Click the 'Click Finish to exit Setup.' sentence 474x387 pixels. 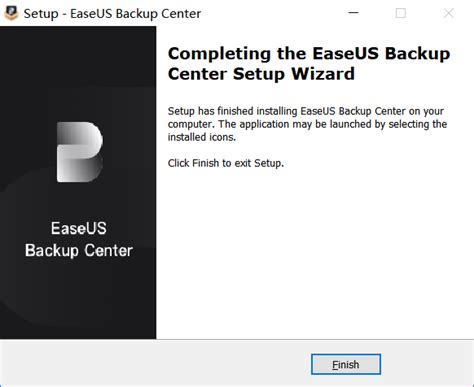(226, 163)
